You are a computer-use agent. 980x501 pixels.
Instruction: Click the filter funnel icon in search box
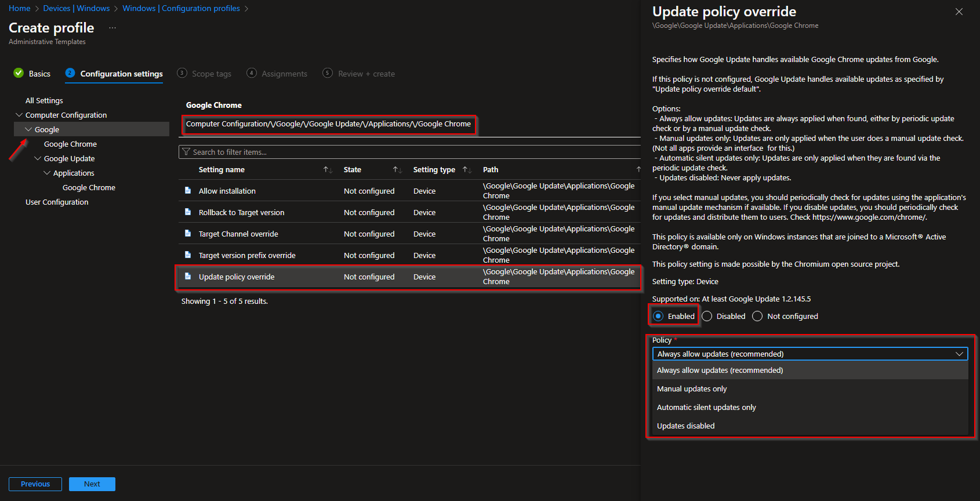[x=186, y=152]
